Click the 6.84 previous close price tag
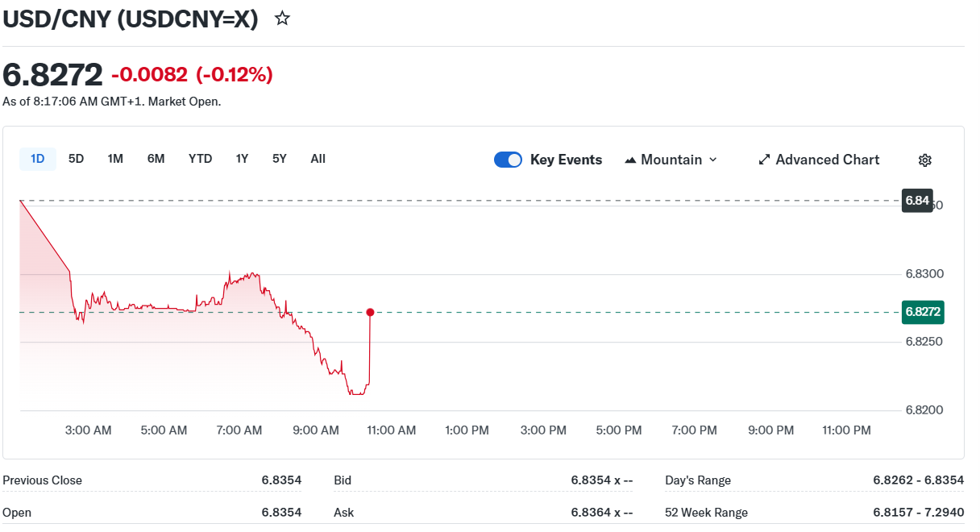The image size is (980, 532). point(917,200)
